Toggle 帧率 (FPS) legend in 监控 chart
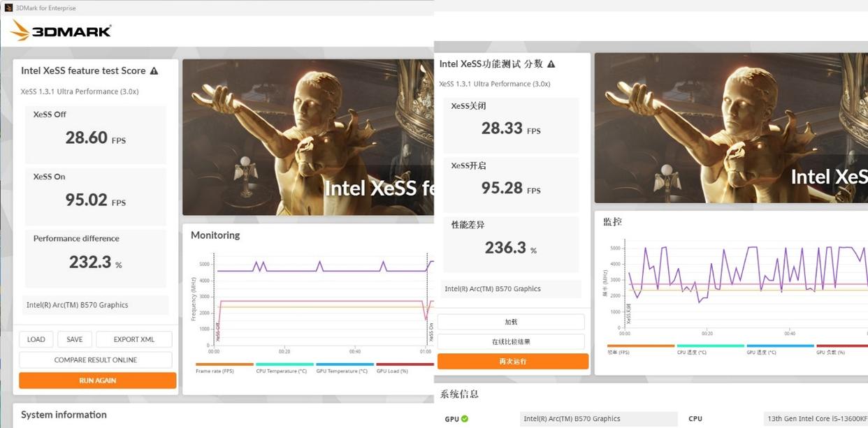The height and width of the screenshot is (428, 868). [641, 349]
